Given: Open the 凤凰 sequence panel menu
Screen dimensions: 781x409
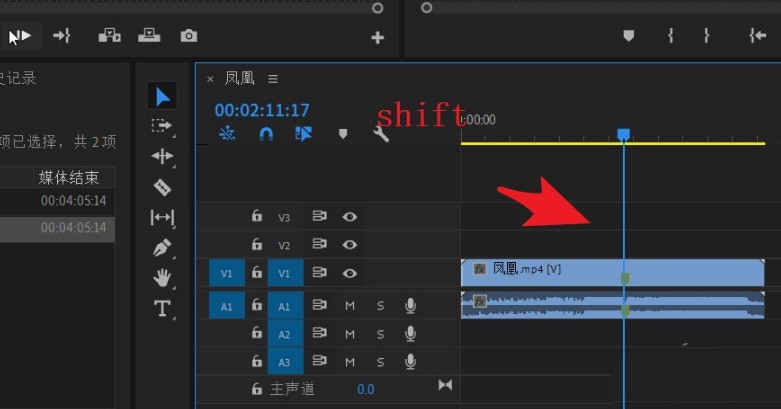Looking at the screenshot, I should click(x=273, y=79).
